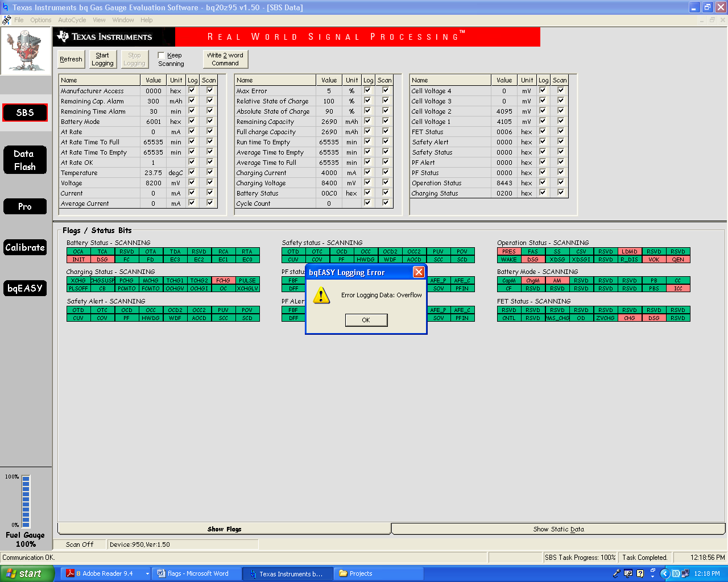
Task: Click the system tray clock
Action: click(707, 573)
